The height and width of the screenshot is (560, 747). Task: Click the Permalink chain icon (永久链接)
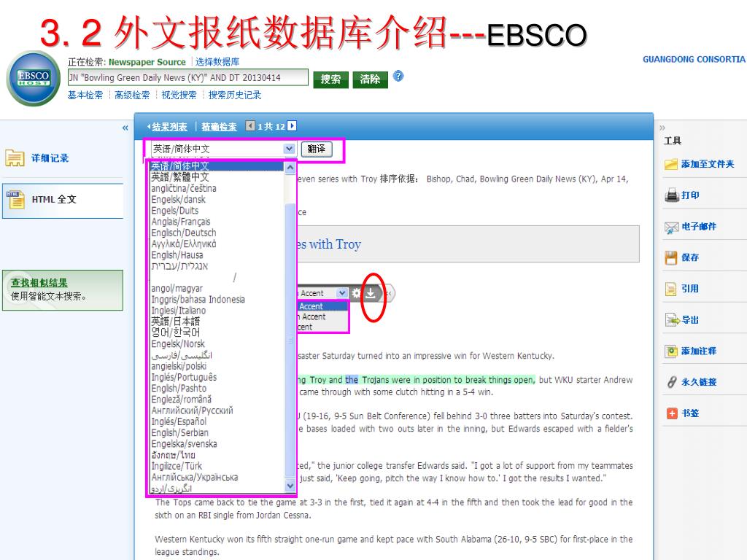coord(671,382)
